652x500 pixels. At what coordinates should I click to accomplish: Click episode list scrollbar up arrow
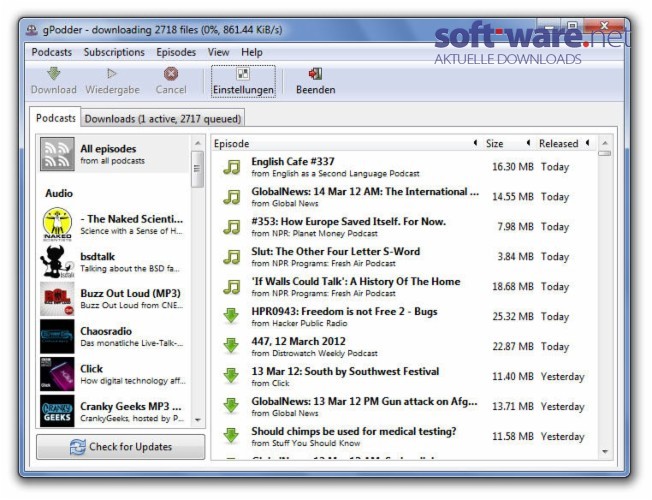coord(605,143)
